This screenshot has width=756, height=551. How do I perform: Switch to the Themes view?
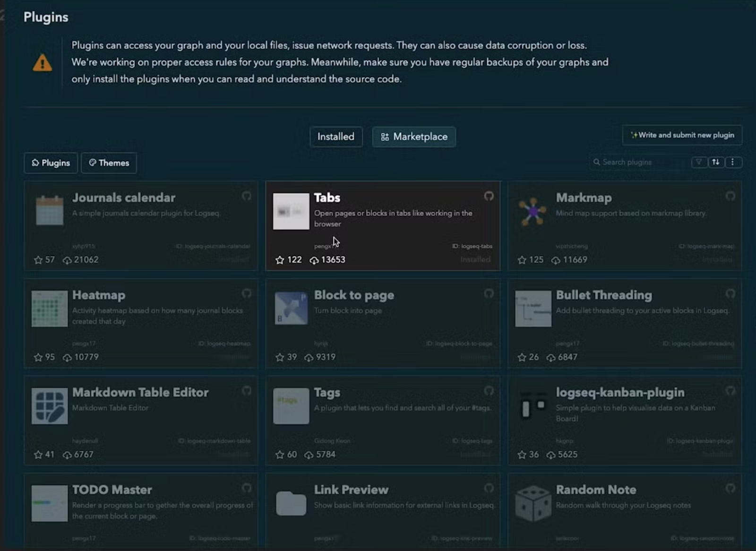[109, 163]
